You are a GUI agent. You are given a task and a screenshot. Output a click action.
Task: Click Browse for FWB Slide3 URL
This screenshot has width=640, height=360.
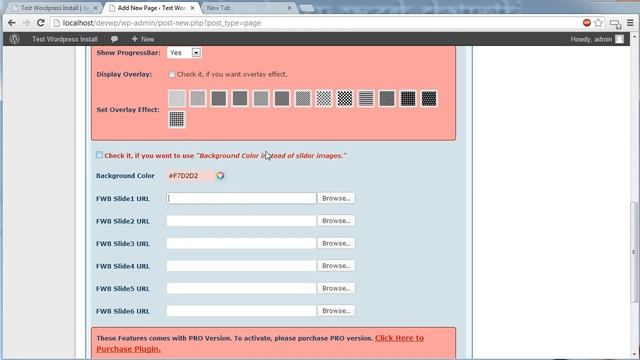(336, 243)
